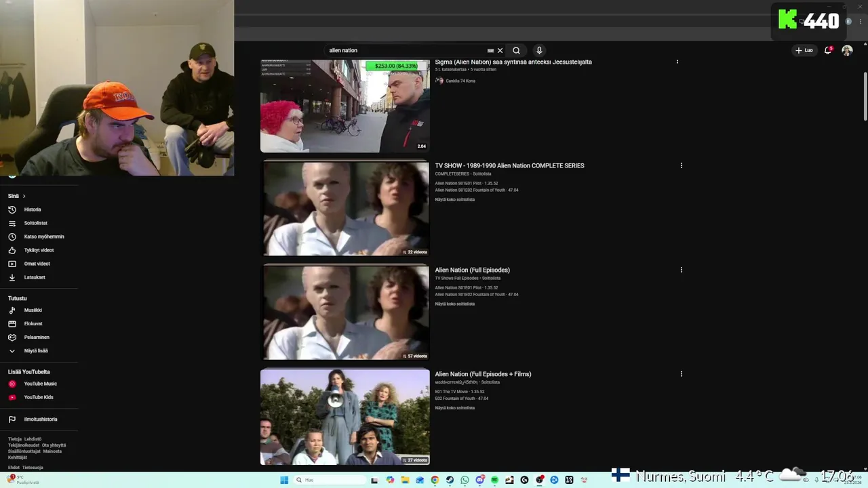
Task: Open TV SHOW 1989-1990 COMPLETE SERIES title
Action: pos(509,165)
